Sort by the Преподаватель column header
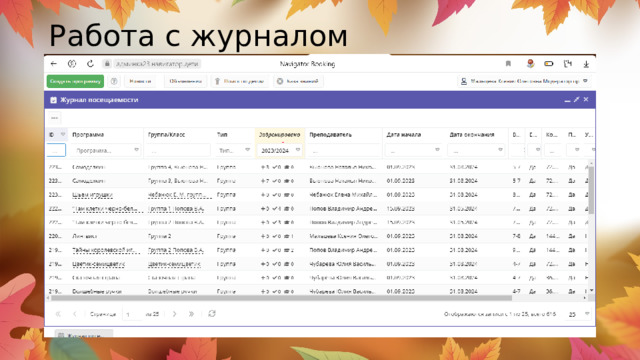Image resolution: width=640 pixels, height=360 pixels. [330, 135]
